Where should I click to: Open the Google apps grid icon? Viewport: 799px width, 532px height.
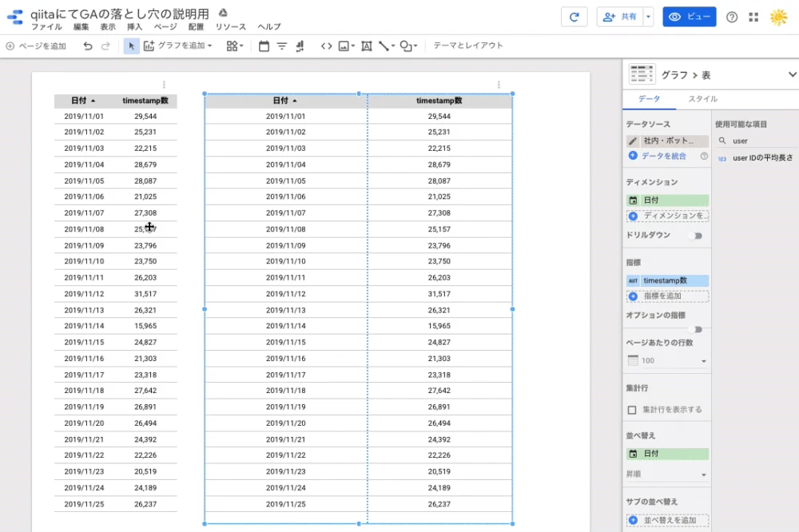coord(753,17)
